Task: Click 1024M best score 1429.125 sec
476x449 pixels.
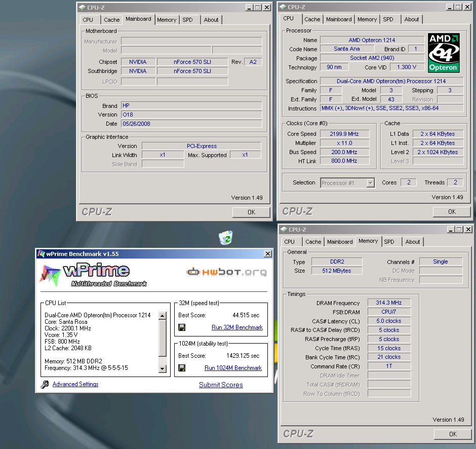Action: click(x=243, y=356)
